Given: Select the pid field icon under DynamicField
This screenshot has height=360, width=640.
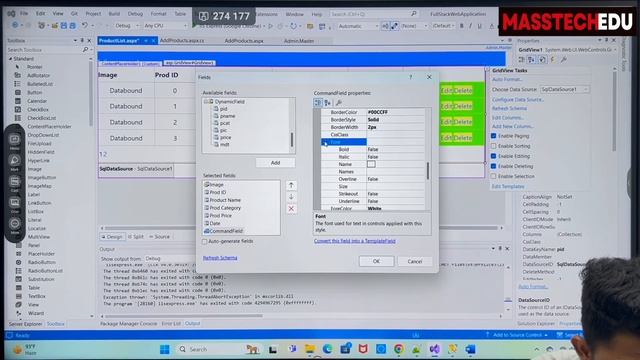Looking at the screenshot, I should 216,109.
